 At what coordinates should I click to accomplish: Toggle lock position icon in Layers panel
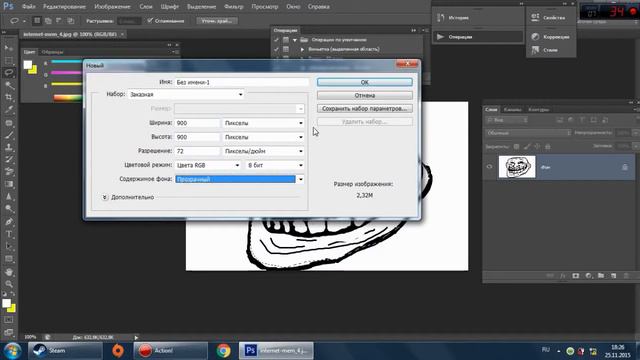(x=537, y=146)
